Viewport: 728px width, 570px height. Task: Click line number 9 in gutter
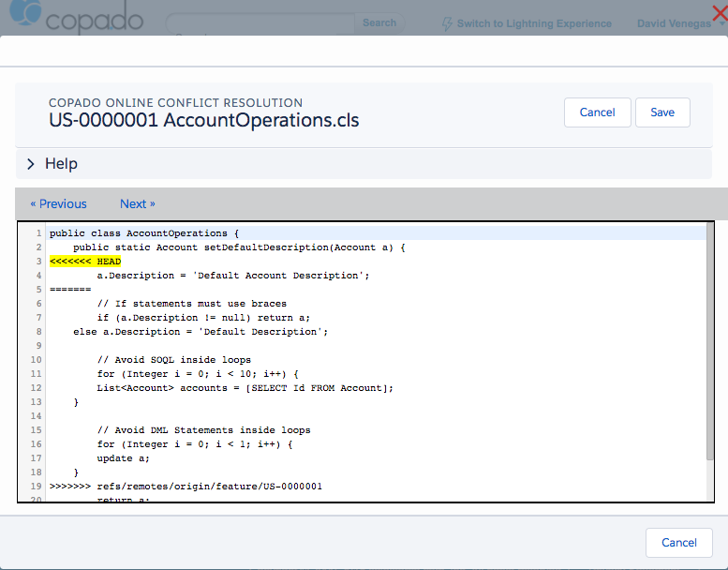tap(39, 346)
